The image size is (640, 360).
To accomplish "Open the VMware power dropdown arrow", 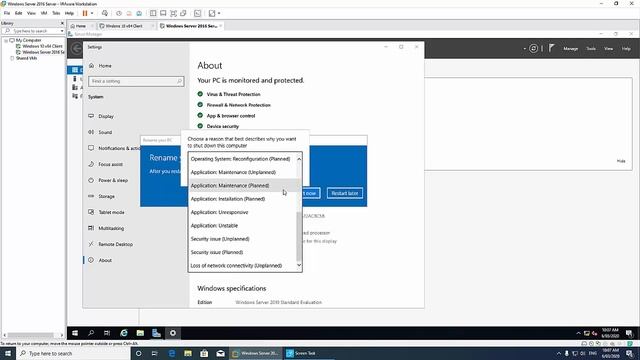I will click(92, 13).
